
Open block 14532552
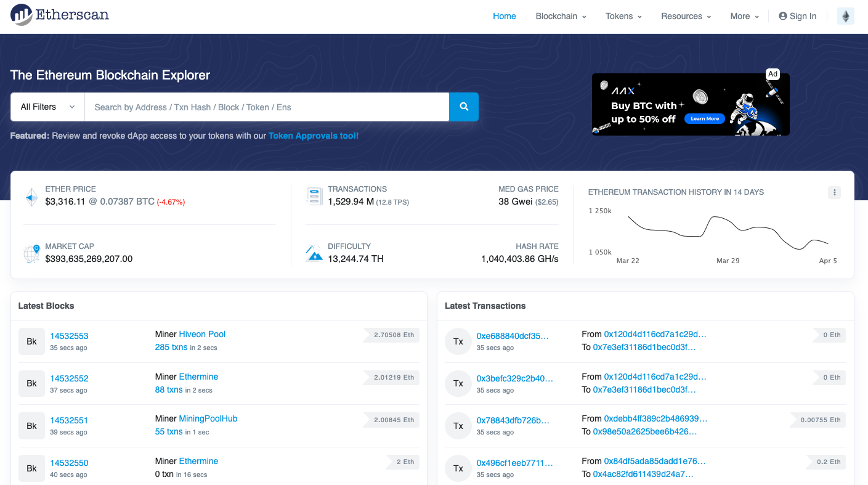click(x=69, y=378)
